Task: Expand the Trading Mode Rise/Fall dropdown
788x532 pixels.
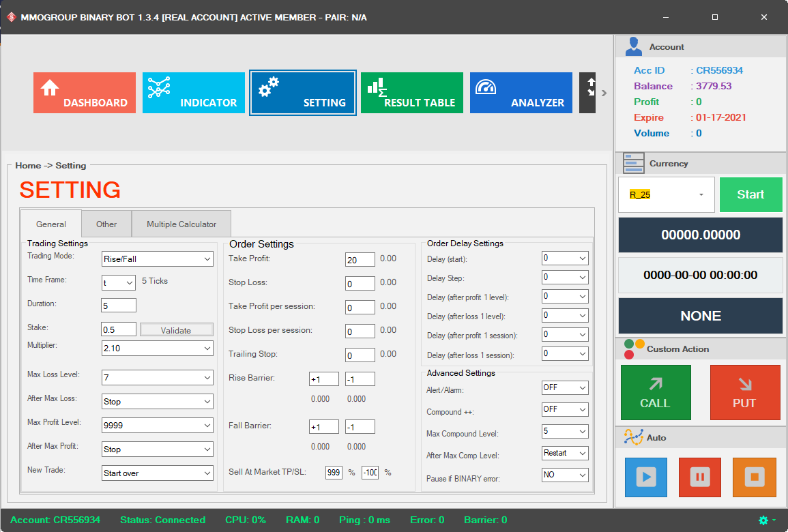Action: 157,259
